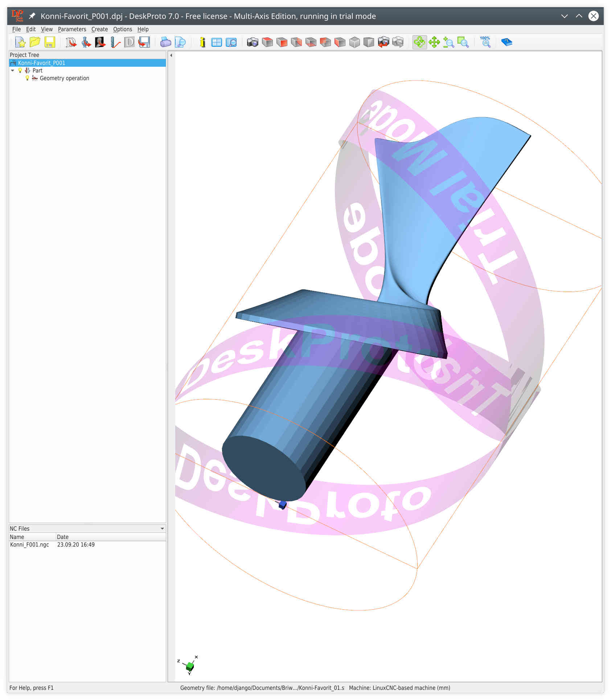Load vector data with the outlined D icon
Viewport: 611px width, 700px height.
click(71, 42)
